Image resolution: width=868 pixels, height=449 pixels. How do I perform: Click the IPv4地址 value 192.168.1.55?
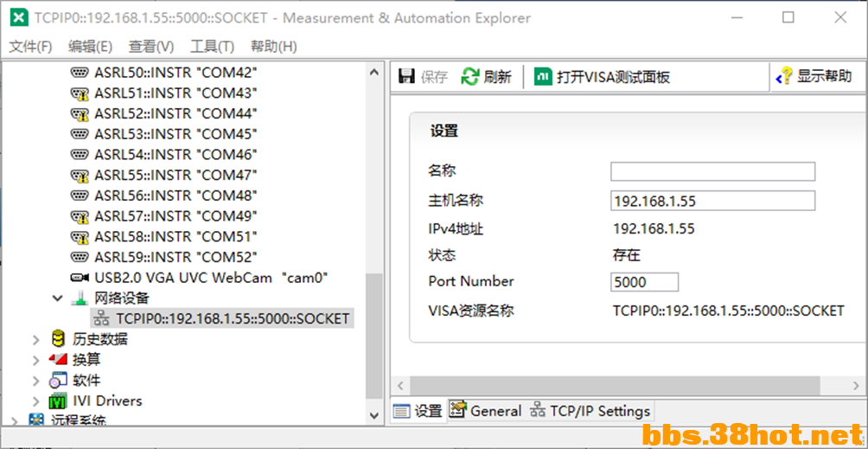[x=654, y=228]
